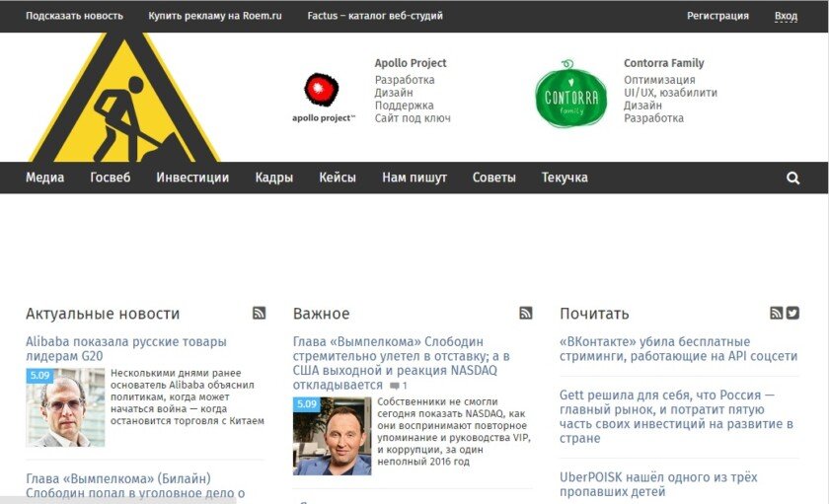Viewport: 829px width, 504px height.
Task: Click the Регистрация link
Action: pos(717,16)
